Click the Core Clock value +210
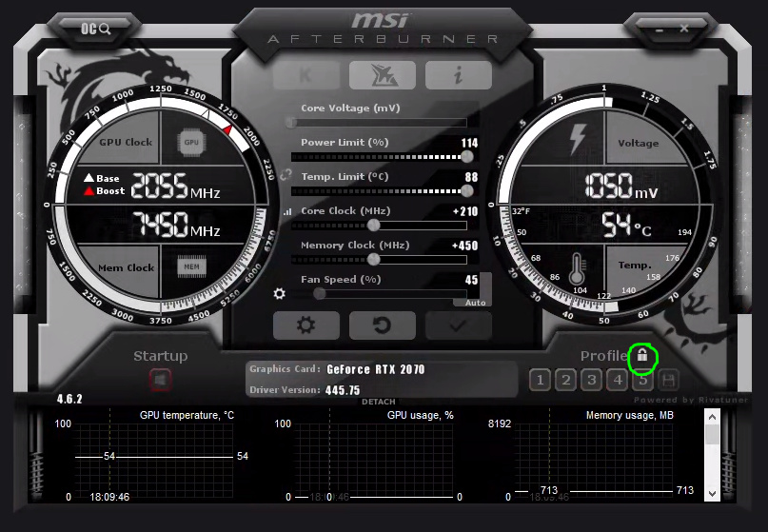This screenshot has width=768, height=532. click(464, 211)
